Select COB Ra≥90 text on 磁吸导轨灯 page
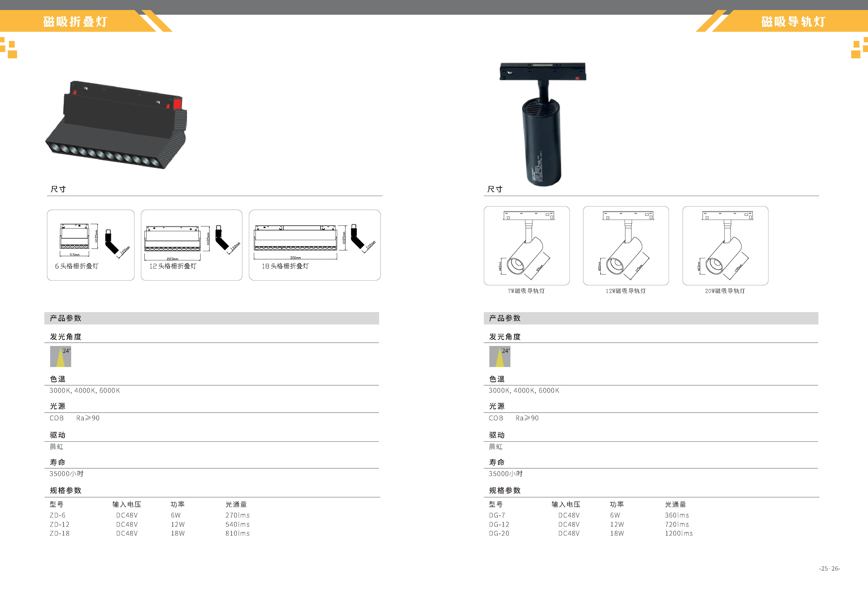 pos(513,418)
